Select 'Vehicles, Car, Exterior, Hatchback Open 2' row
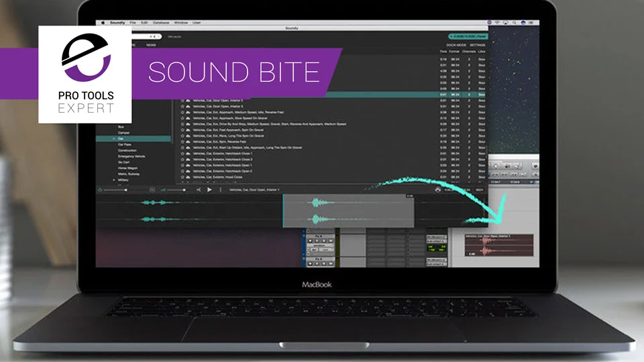 [332, 171]
